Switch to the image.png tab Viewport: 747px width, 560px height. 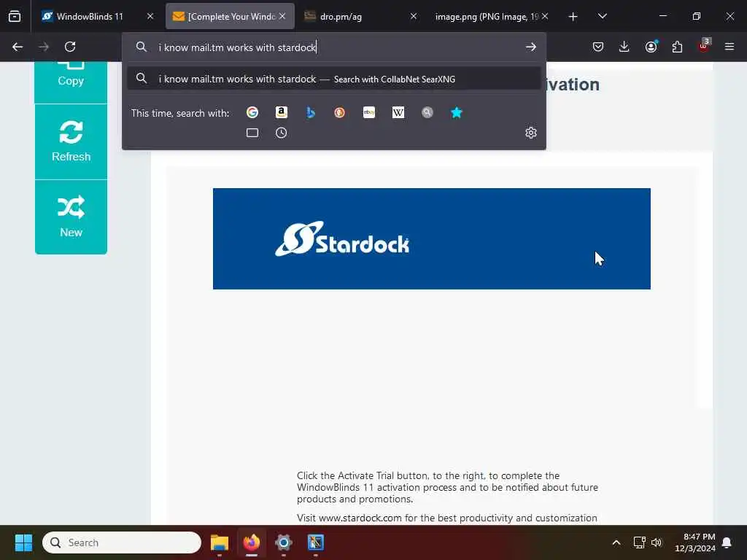point(486,17)
